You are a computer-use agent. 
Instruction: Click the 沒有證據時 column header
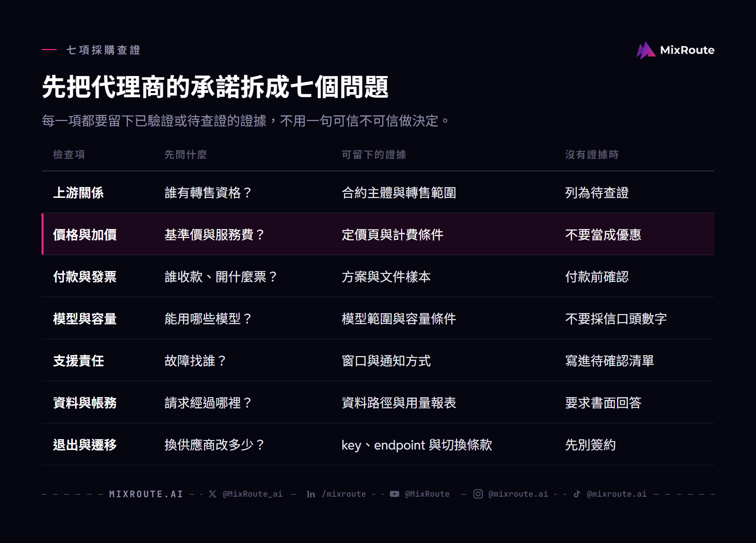(592, 154)
